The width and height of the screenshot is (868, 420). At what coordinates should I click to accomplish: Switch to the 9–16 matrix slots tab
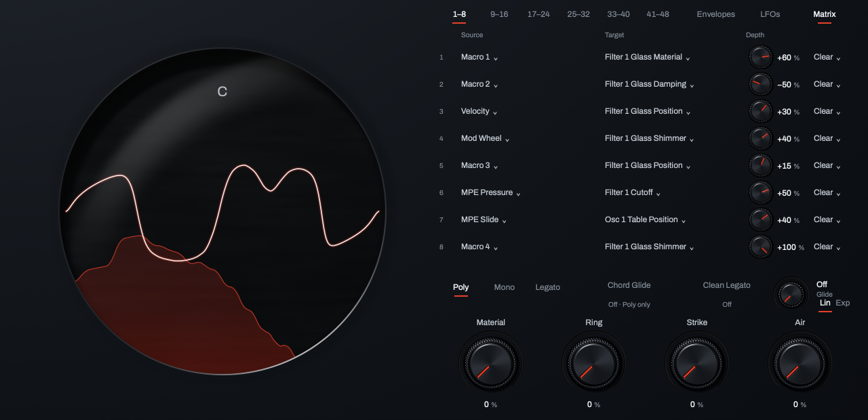coord(499,14)
